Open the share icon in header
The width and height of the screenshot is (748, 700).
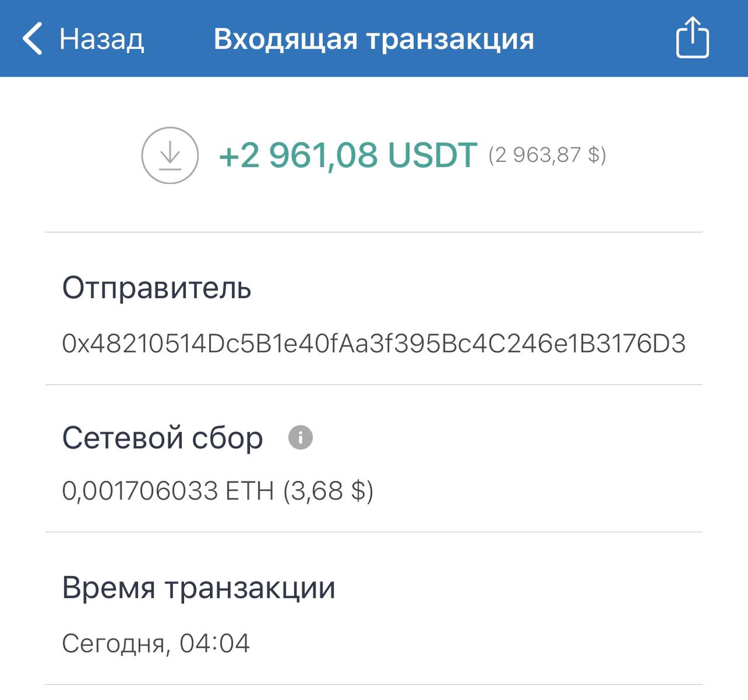tap(692, 39)
